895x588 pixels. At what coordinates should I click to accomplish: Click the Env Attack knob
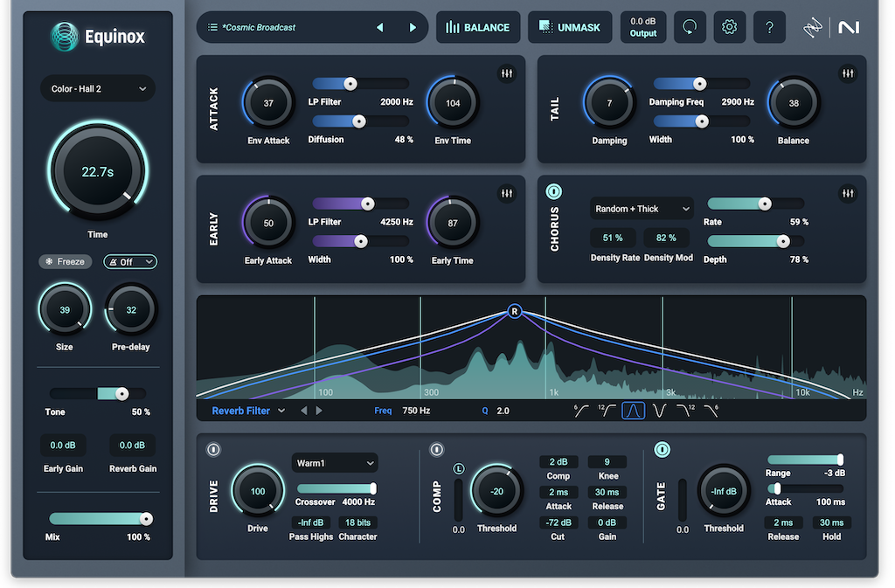point(268,102)
